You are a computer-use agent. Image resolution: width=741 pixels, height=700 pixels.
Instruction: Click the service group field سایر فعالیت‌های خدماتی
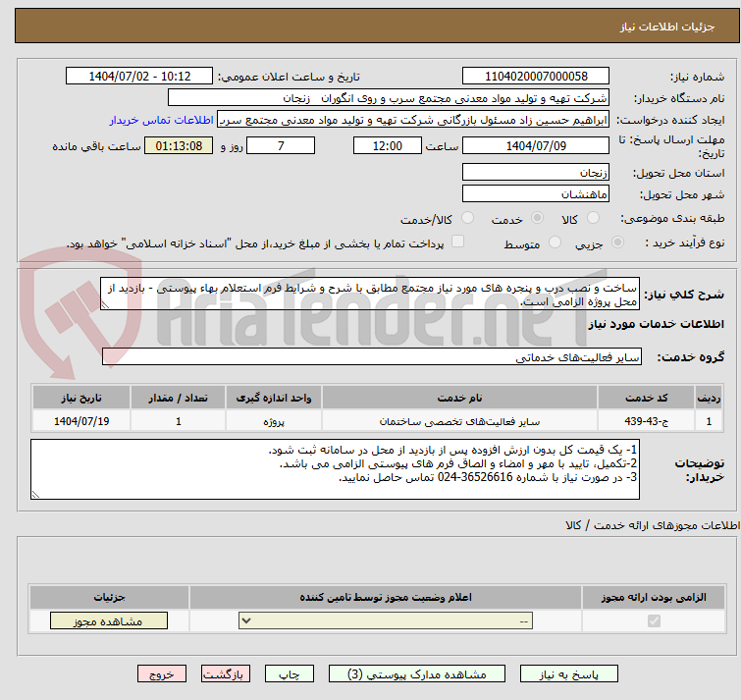click(371, 356)
